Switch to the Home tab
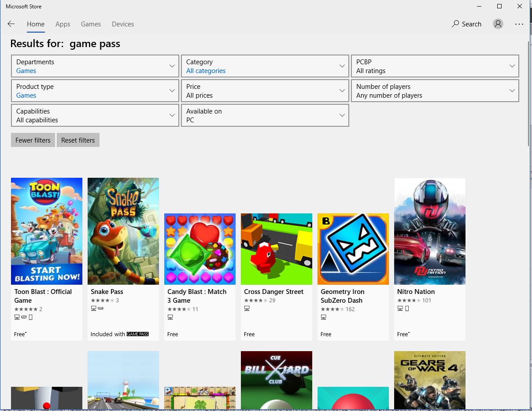The width and height of the screenshot is (532, 411). [36, 24]
